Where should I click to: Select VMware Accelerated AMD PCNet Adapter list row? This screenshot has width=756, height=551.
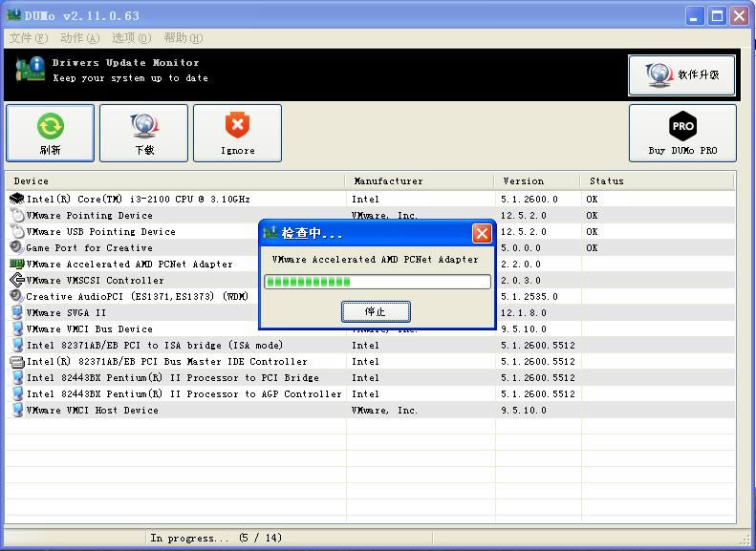(129, 264)
